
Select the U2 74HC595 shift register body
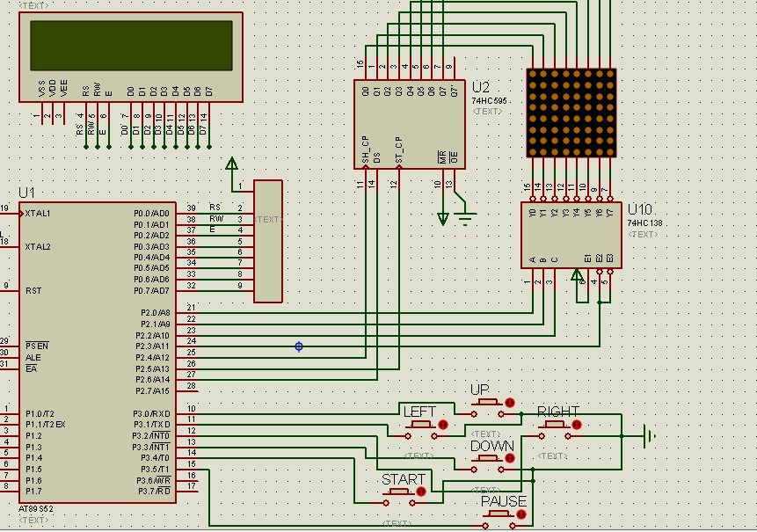(410, 125)
